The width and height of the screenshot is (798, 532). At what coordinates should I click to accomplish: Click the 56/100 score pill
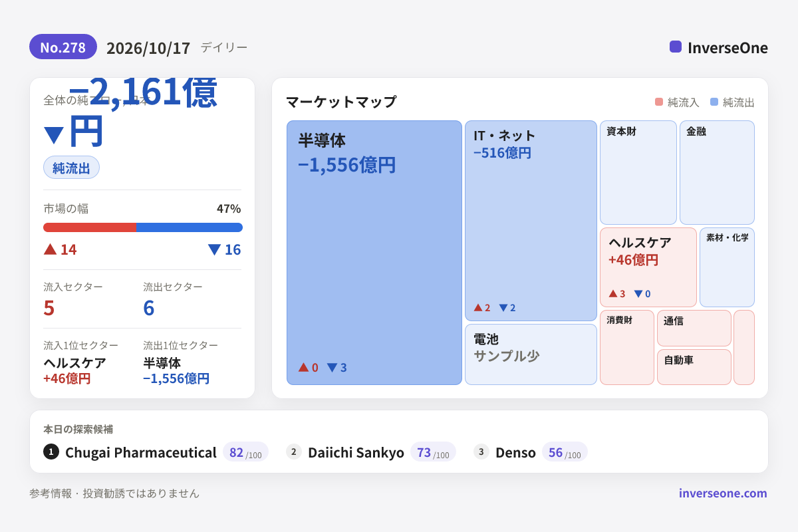click(x=565, y=452)
